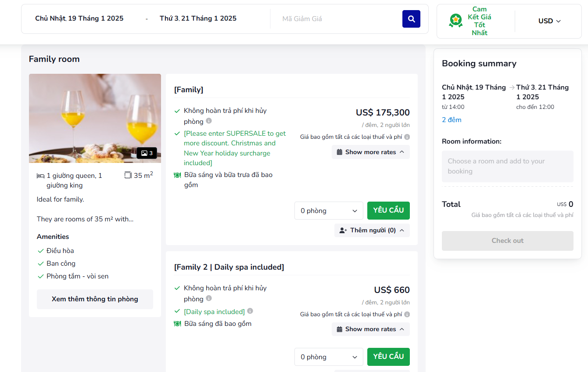Click info icon beside Family non-refundable policy
The image size is (588, 372).
pos(209,121)
